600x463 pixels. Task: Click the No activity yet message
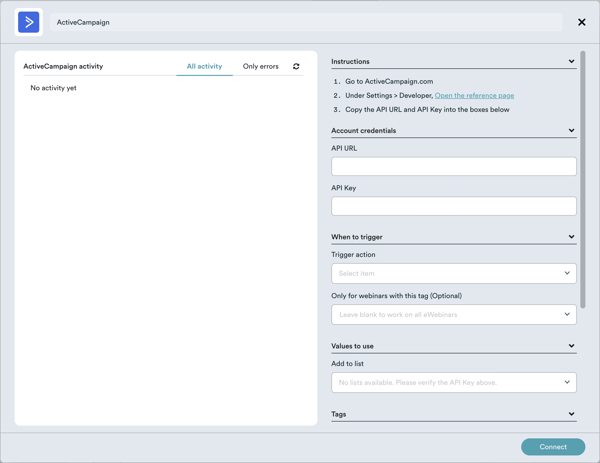point(54,88)
